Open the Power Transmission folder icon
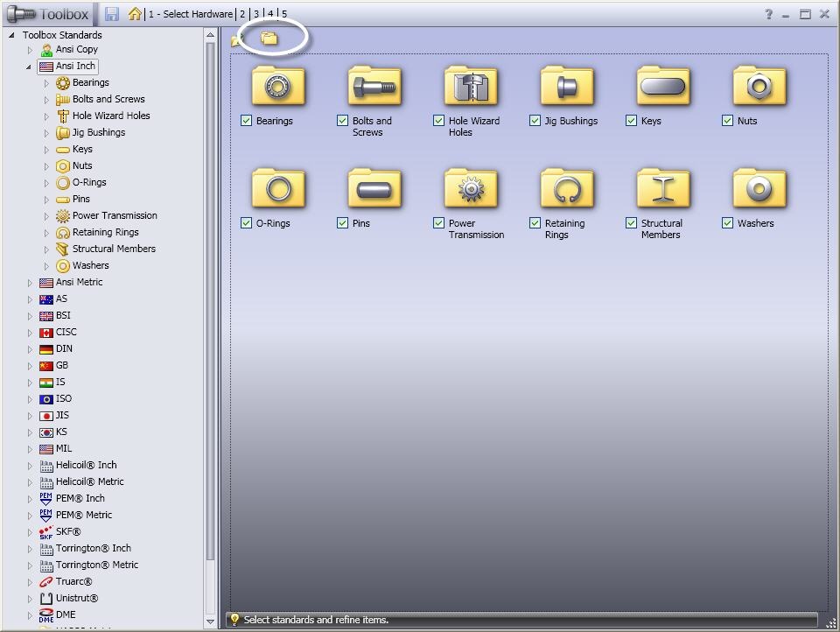Viewport: 840px width, 632px height. coord(471,188)
